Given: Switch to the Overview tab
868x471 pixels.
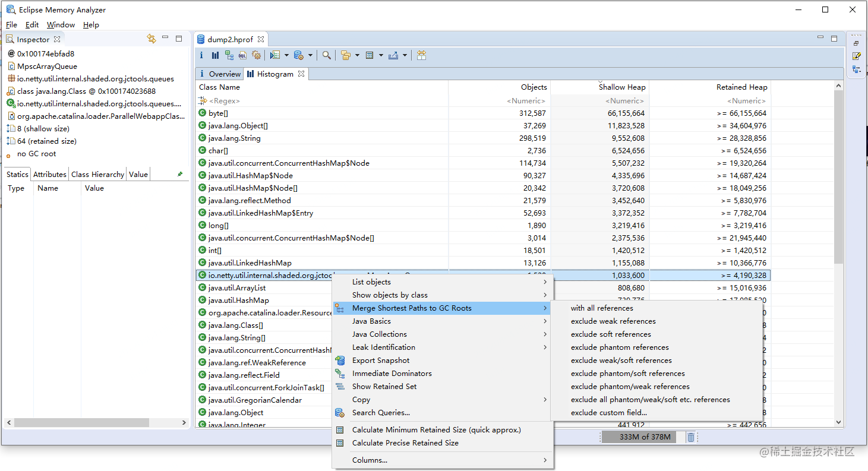Looking at the screenshot, I should (x=219, y=74).
